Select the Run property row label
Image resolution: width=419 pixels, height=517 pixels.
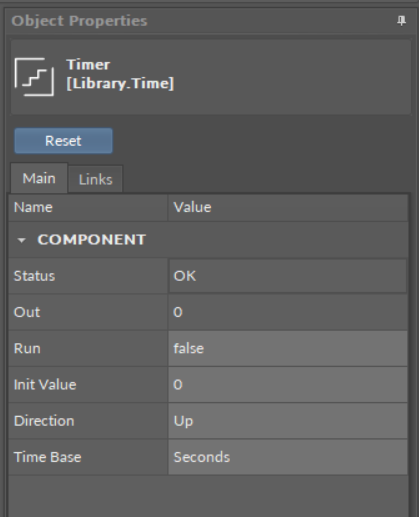click(27, 349)
